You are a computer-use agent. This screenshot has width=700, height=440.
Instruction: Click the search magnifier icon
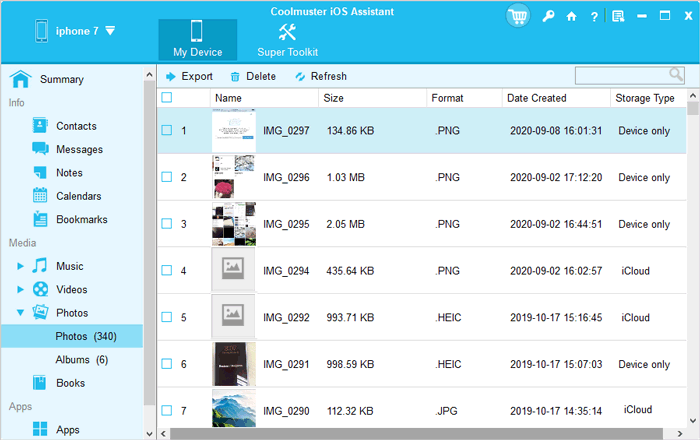click(x=676, y=74)
